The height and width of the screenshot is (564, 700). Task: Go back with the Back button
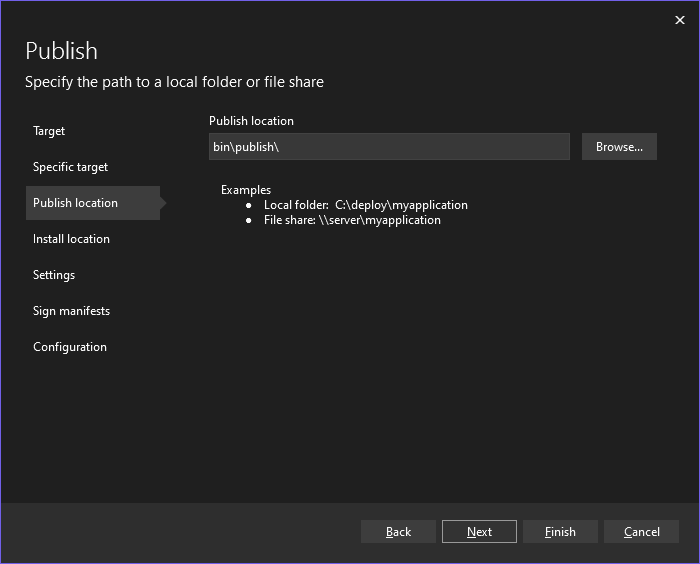(398, 532)
